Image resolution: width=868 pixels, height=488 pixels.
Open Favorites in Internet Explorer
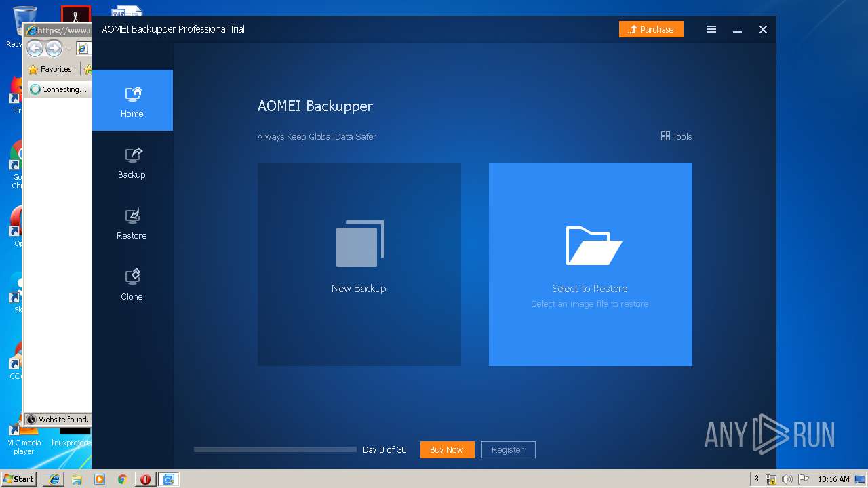coord(50,69)
